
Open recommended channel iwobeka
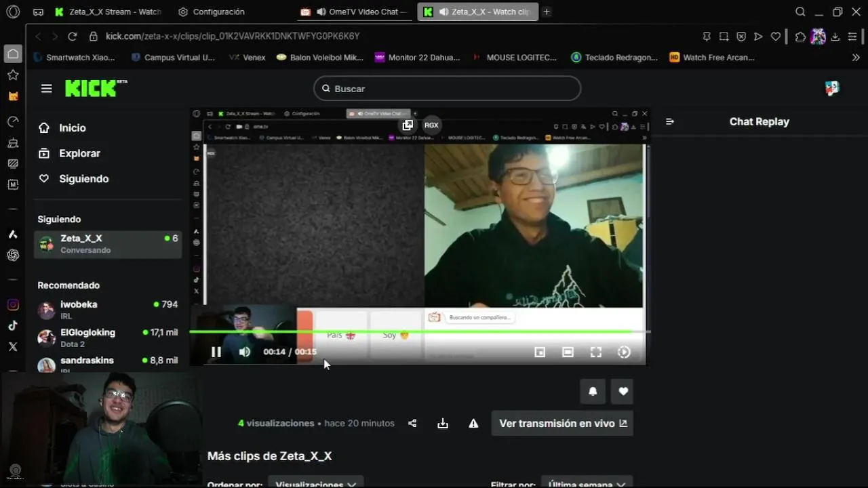coord(108,310)
